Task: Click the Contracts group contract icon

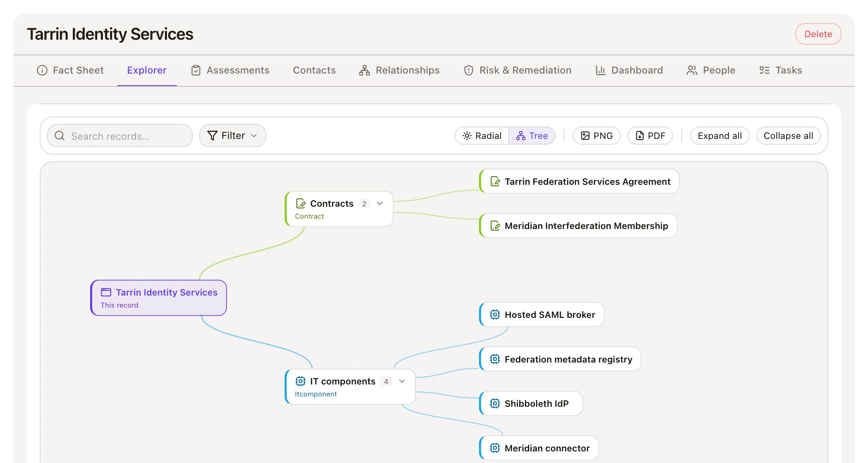Action: point(301,203)
